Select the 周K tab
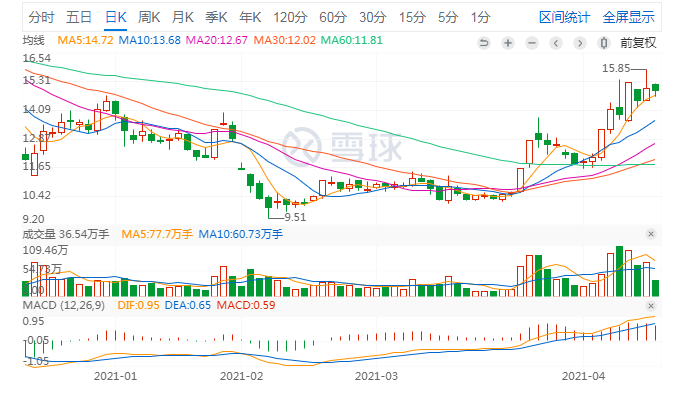The image size is (676, 393). [149, 18]
